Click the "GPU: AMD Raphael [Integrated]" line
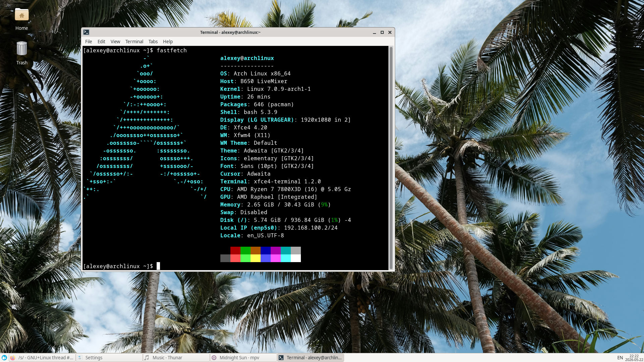 point(269,197)
